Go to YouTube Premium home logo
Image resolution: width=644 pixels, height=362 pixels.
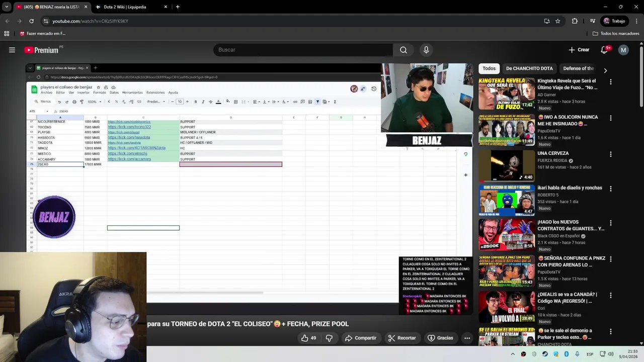[x=41, y=50]
